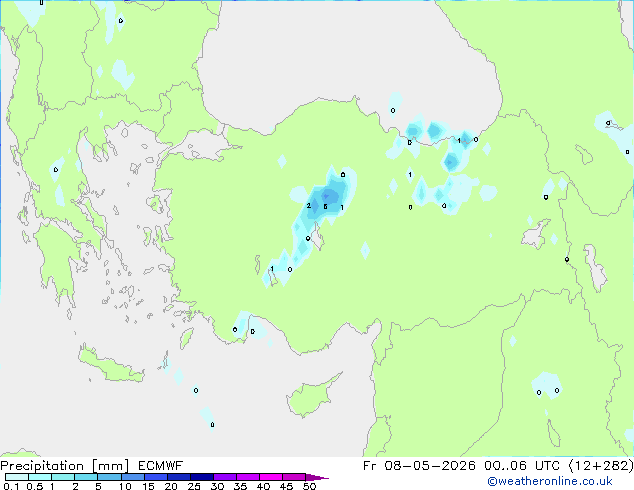Click the '00..06 UTC' time text
Screen dimensions: 634x490
pyautogui.click(x=522, y=466)
